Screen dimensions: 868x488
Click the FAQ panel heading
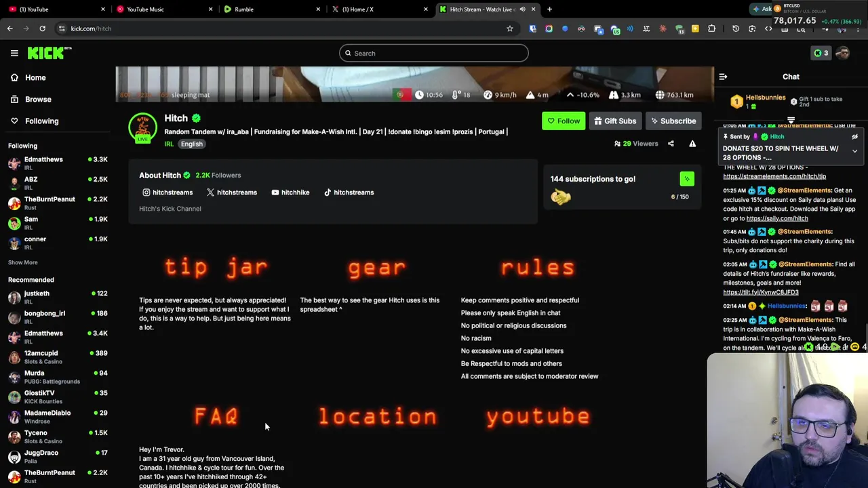click(x=216, y=416)
